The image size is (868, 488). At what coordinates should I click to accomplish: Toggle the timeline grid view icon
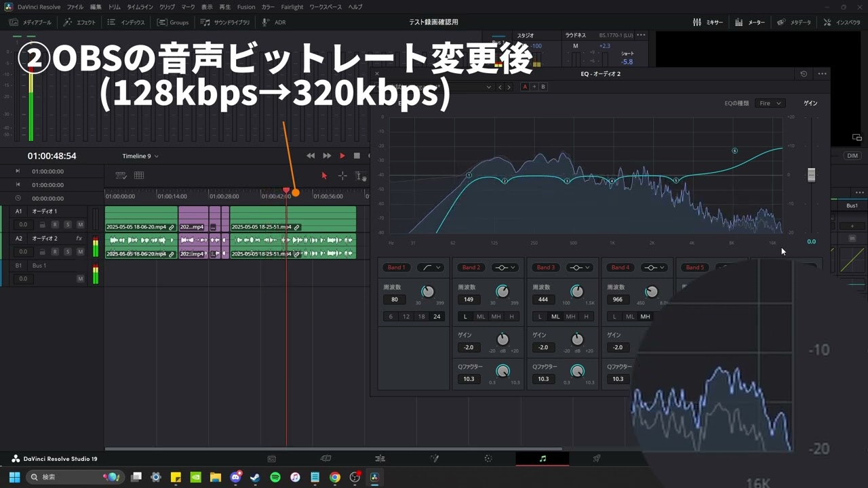139,176
